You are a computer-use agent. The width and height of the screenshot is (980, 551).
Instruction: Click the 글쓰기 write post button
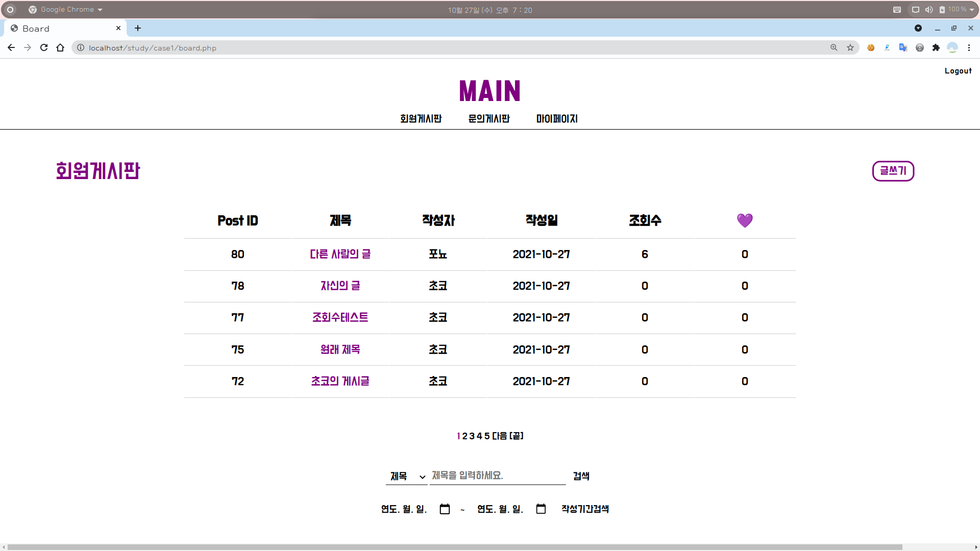click(893, 171)
